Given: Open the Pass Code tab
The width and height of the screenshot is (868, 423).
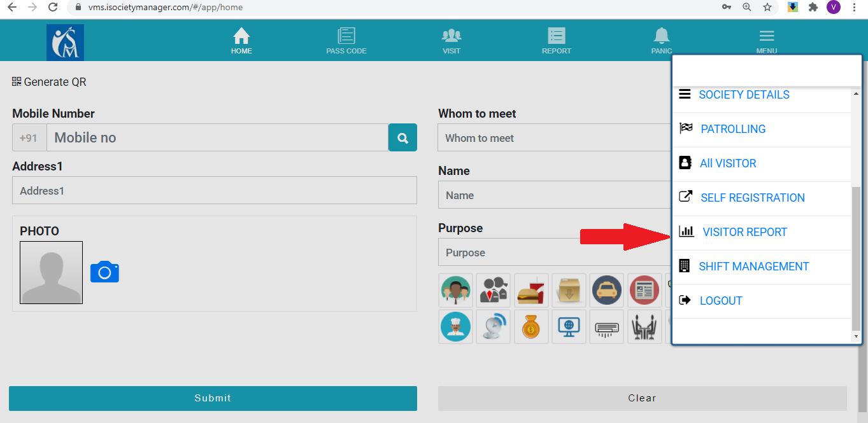Looking at the screenshot, I should [x=346, y=41].
